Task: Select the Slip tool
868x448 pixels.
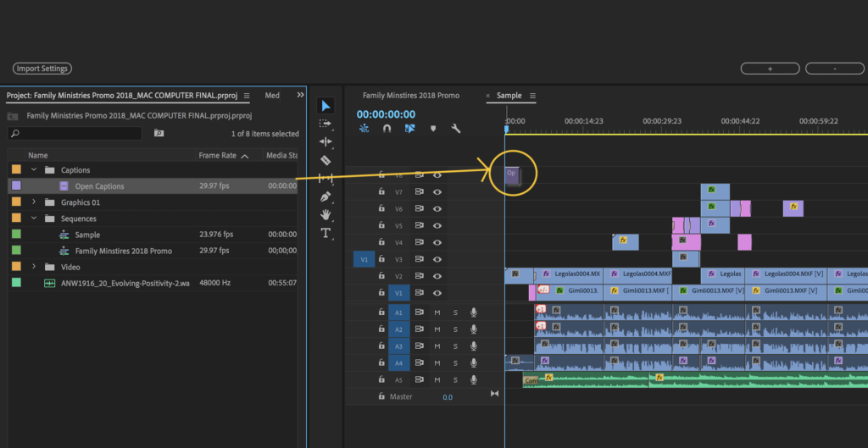Action: (325, 178)
